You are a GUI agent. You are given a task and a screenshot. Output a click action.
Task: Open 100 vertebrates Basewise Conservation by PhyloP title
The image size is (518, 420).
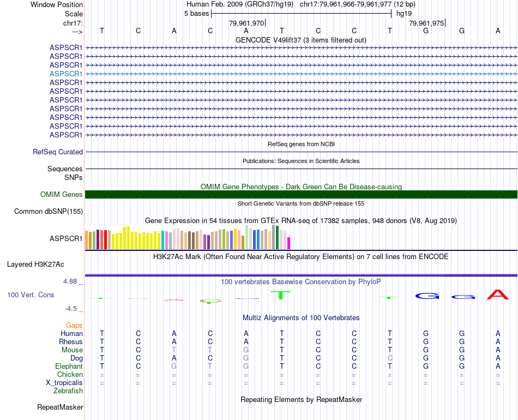click(x=301, y=282)
